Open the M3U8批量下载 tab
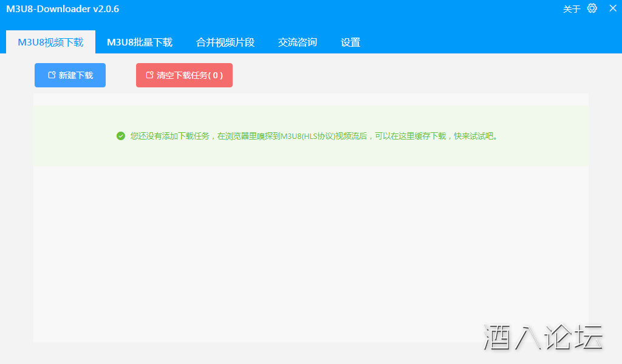This screenshot has height=364, width=622. point(140,42)
